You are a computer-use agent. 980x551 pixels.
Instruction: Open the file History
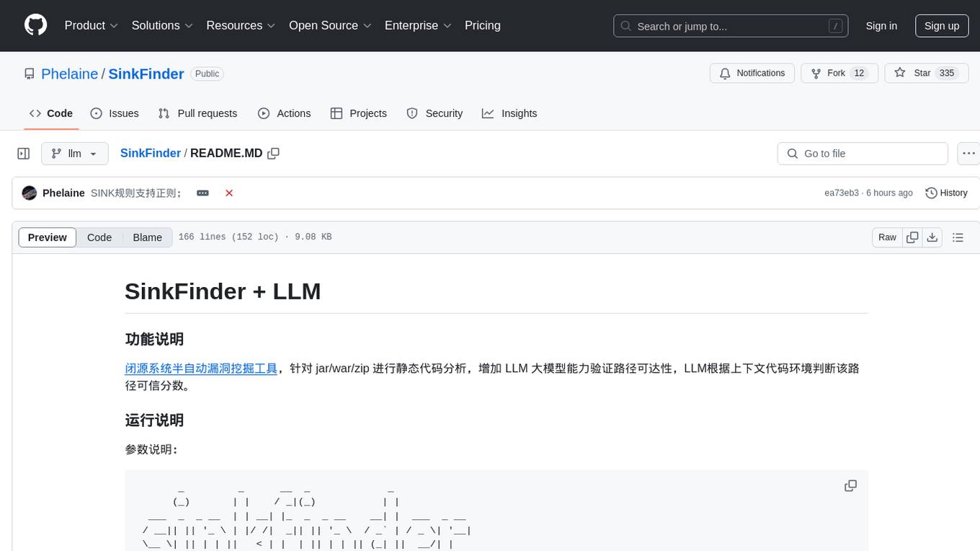946,193
